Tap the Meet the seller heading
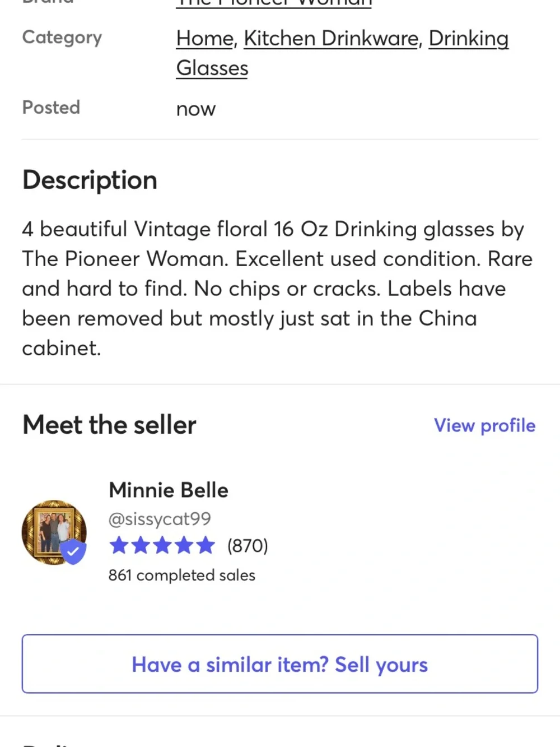The image size is (560, 747). tap(109, 425)
